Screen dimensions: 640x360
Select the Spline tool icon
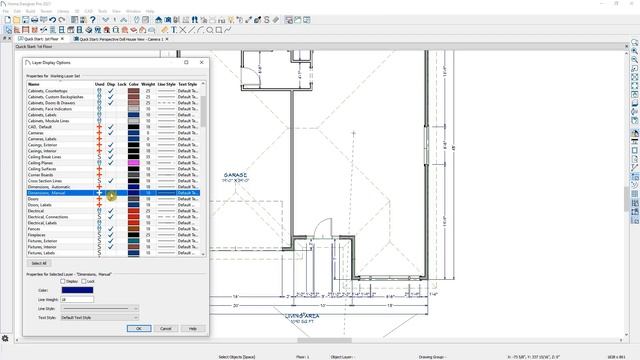pyautogui.click(x=227, y=30)
